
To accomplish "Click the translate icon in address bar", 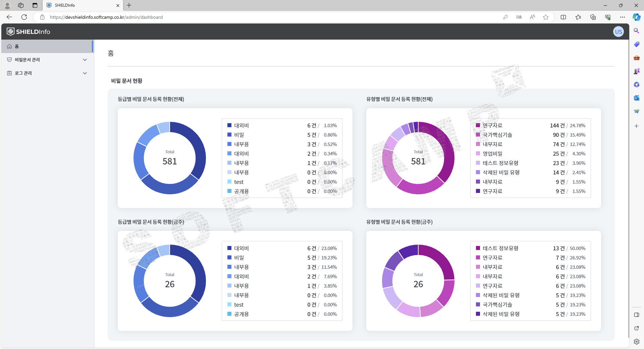I will [519, 17].
